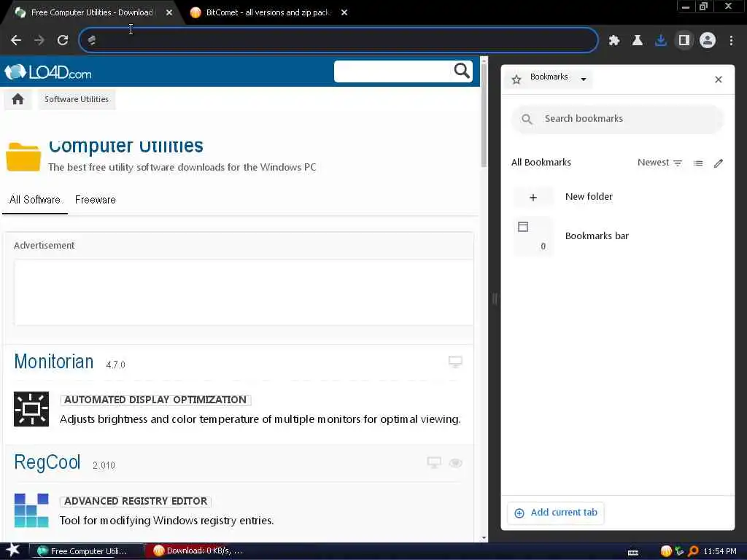Close the Bookmarks side panel
The height and width of the screenshot is (560, 747).
719,79
